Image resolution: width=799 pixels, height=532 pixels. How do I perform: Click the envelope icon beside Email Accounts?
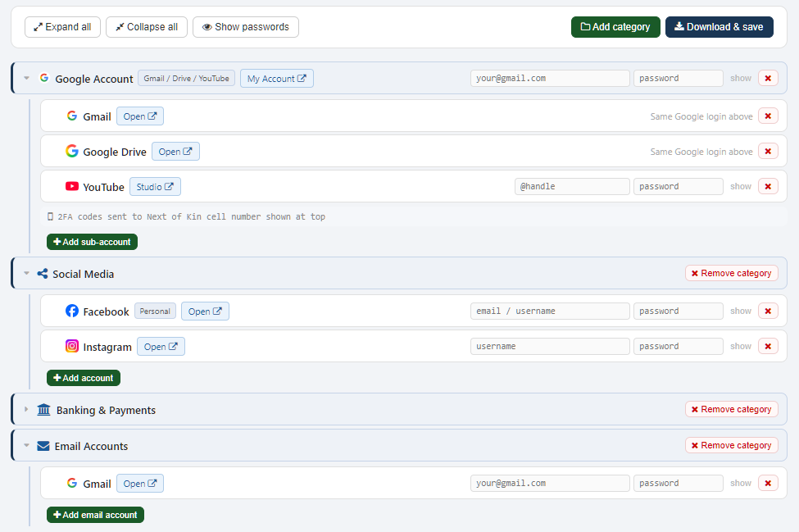[43, 446]
